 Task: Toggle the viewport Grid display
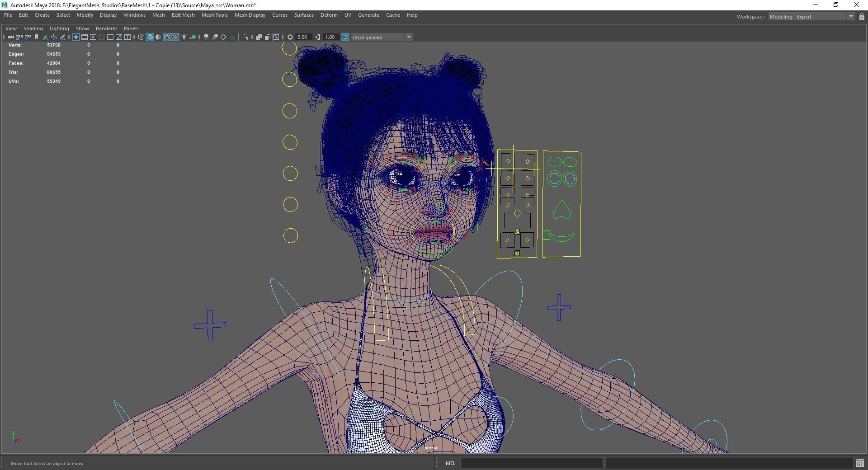[76, 37]
